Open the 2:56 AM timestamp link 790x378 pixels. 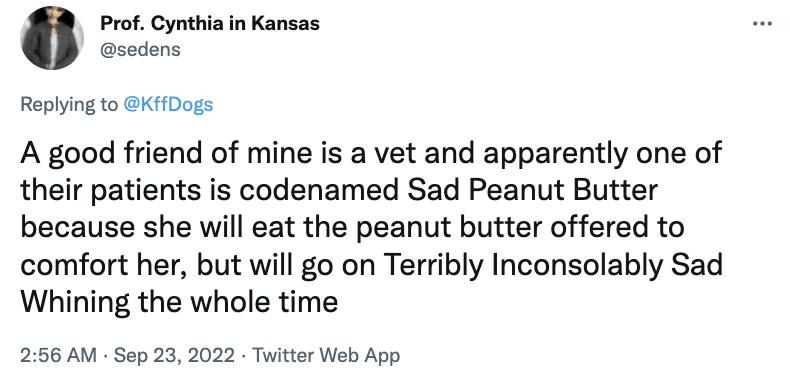58,355
